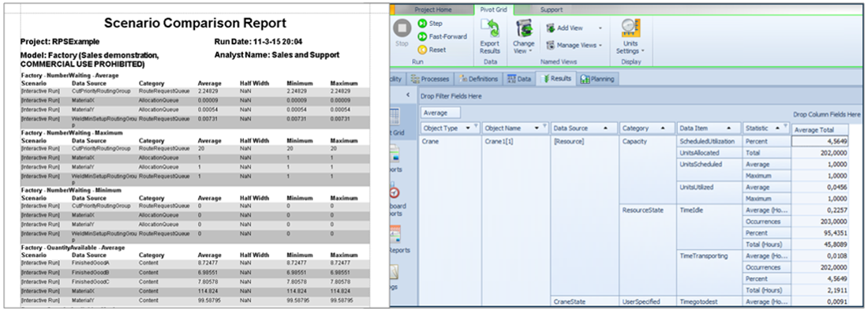The height and width of the screenshot is (312, 868).
Task: Expand the Add View dropdown arrow
Action: [600, 28]
